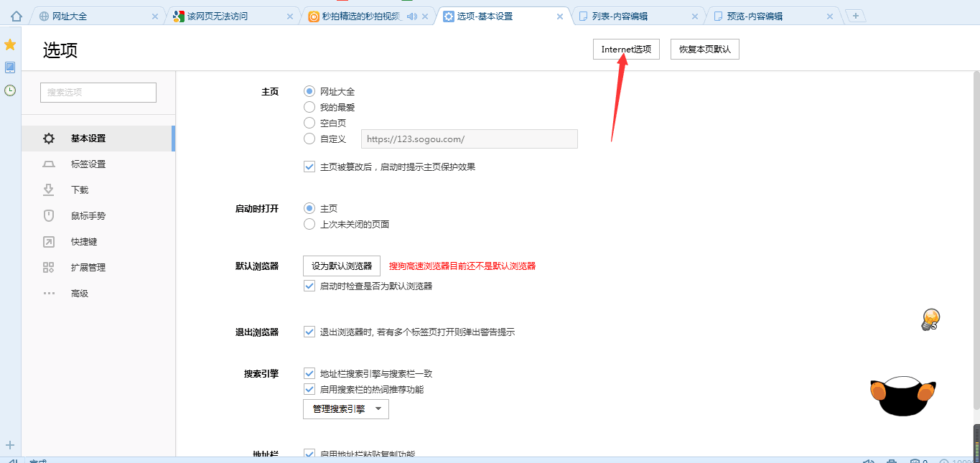Open new tab with plus button
Viewport: 980px width, 463px height.
click(855, 16)
